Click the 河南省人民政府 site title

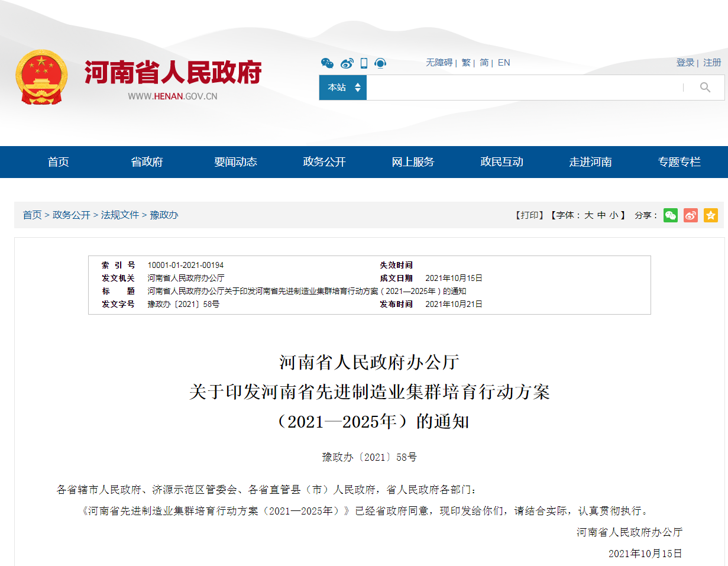tap(173, 73)
